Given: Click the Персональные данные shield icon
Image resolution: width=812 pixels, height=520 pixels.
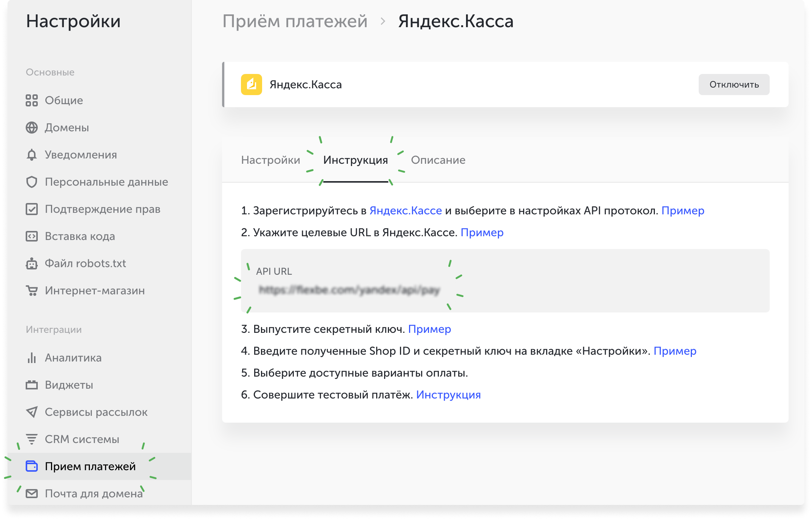Looking at the screenshot, I should pyautogui.click(x=32, y=182).
